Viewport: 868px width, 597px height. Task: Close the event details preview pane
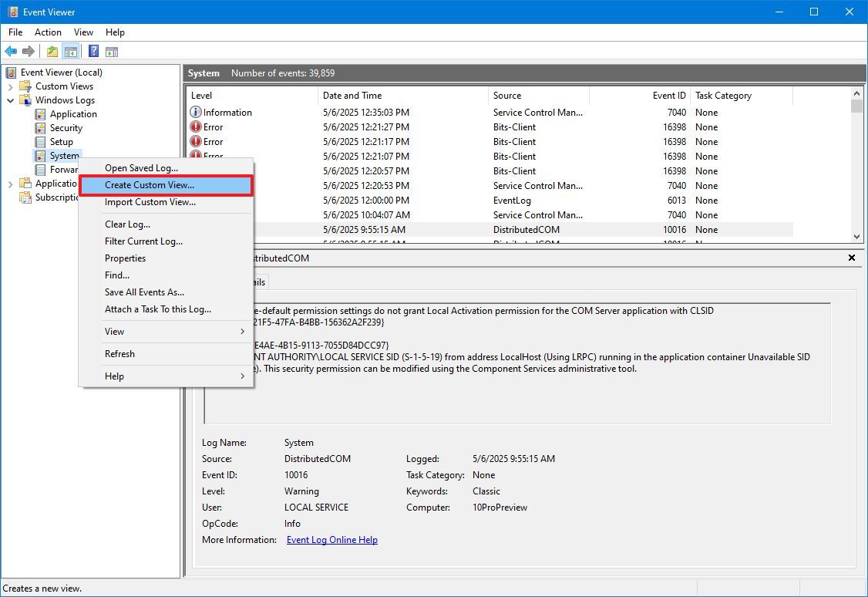(851, 258)
